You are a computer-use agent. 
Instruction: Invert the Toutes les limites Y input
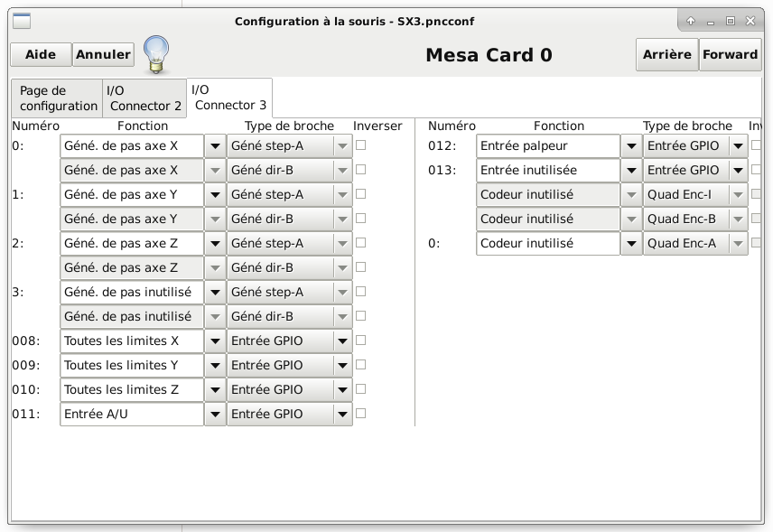(x=361, y=365)
